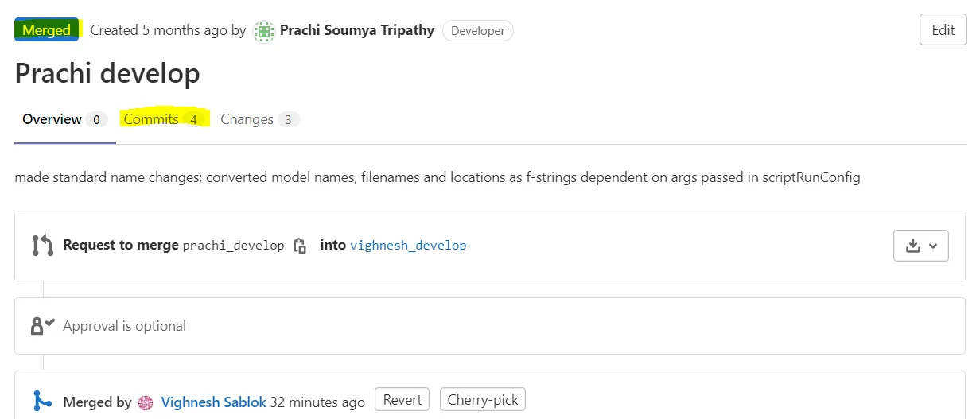Click the Cherry-pick button
The image size is (980, 419).
[x=483, y=400]
